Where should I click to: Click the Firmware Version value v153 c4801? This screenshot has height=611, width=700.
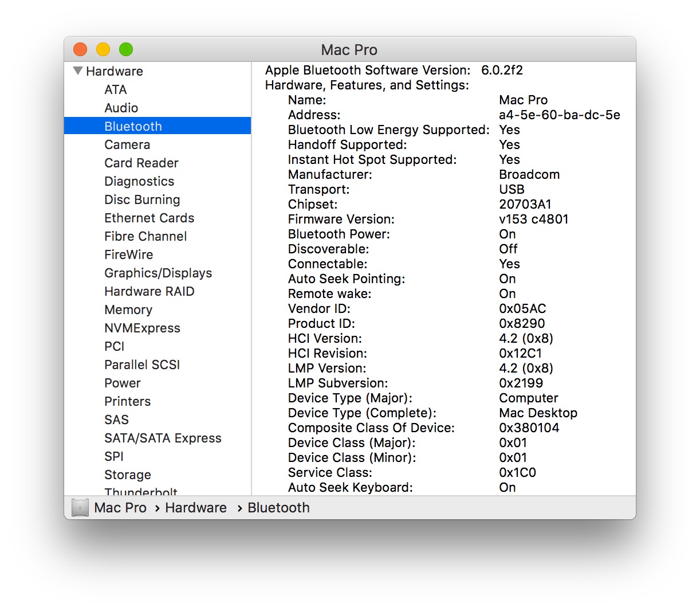click(534, 219)
